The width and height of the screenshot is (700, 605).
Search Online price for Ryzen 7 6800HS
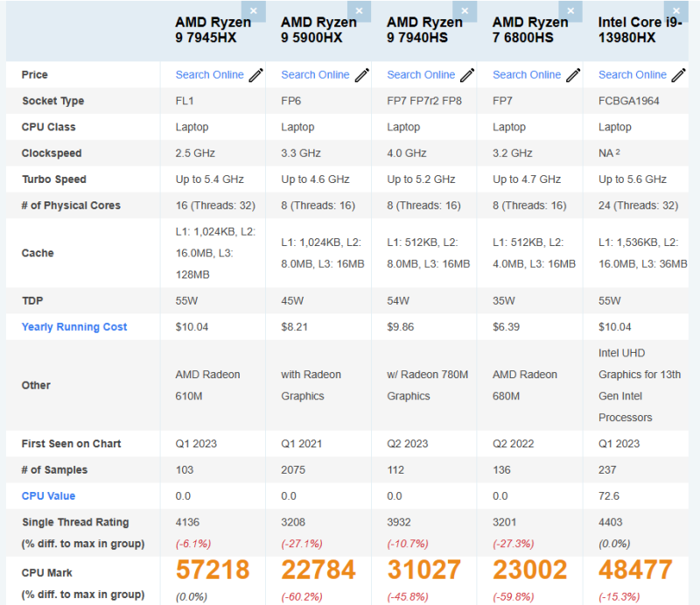click(527, 74)
